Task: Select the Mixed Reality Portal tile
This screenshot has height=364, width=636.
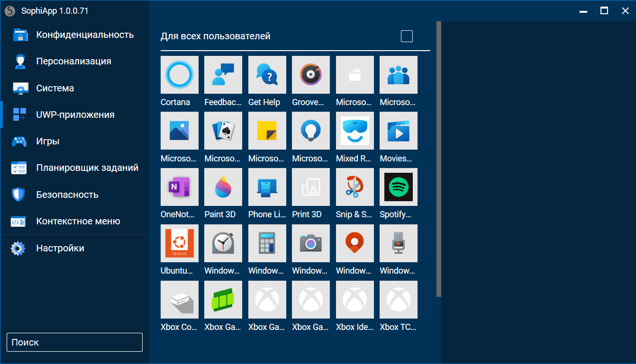Action: (355, 131)
